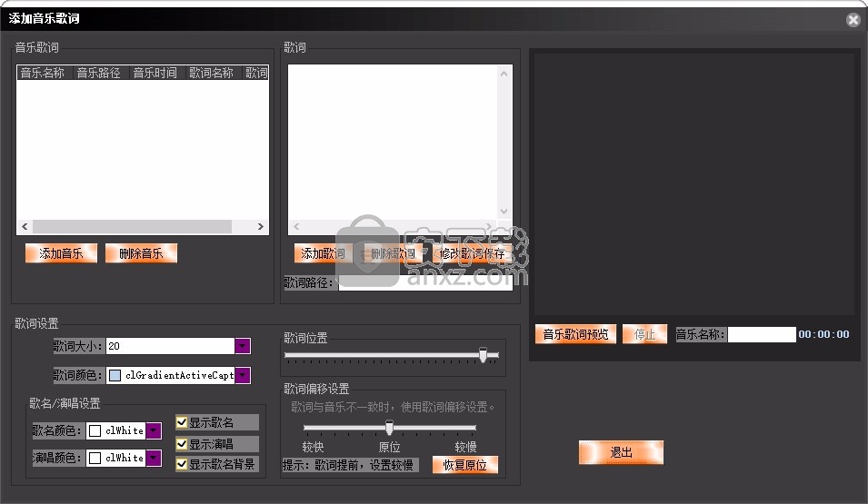Click the 歌词位置 slider thumb
868x504 pixels.
pos(484,355)
